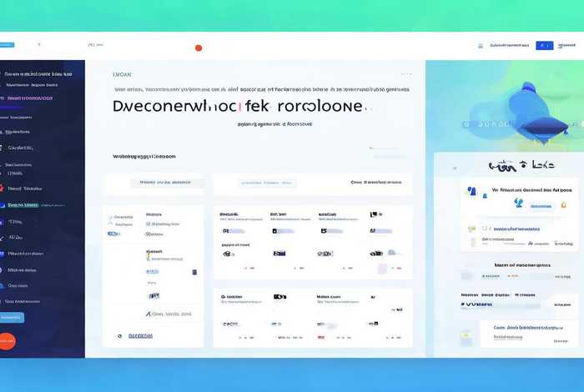This screenshot has height=392, width=584.
Task: Click the red dot in top bar
Action: click(x=199, y=48)
